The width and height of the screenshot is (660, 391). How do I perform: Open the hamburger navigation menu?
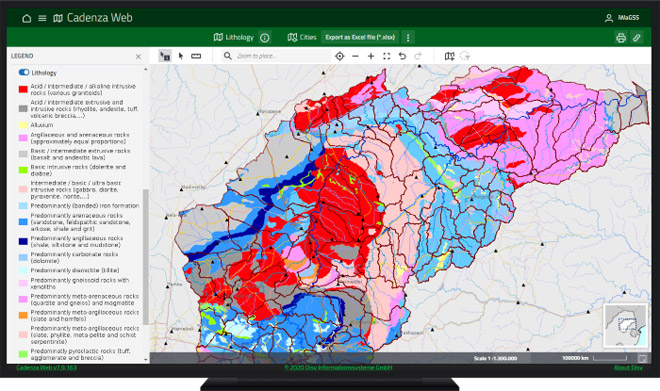tap(42, 18)
